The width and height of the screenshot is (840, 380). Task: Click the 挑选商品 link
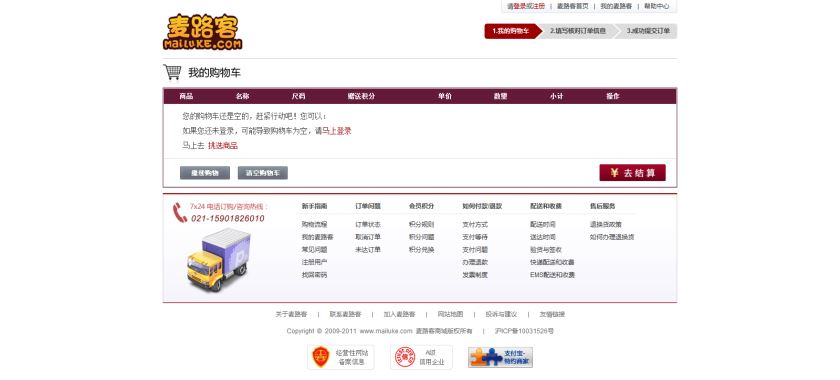click(223, 145)
